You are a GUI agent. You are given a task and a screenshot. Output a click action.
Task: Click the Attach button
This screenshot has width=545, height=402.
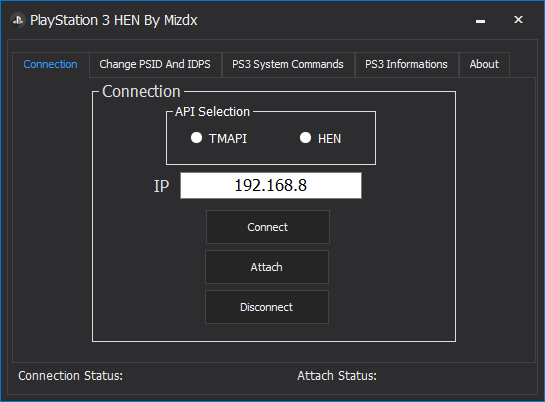(267, 267)
